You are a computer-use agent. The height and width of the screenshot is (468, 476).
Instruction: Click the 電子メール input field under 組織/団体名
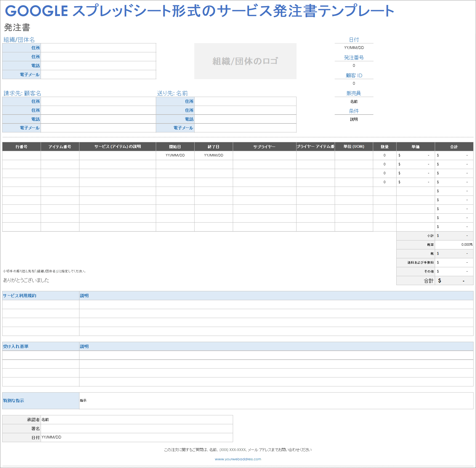click(98, 74)
